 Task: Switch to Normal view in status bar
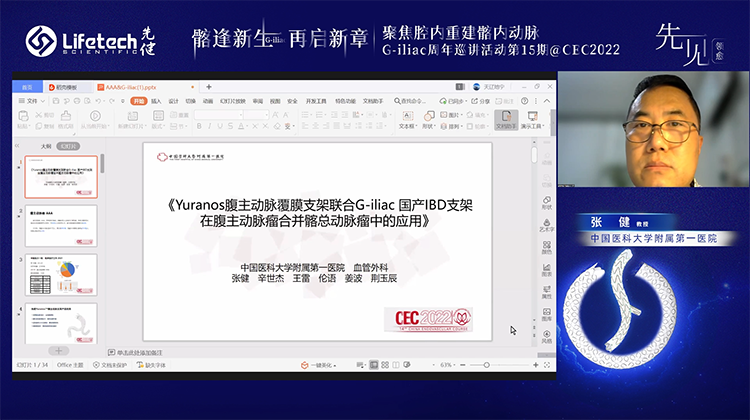pyautogui.click(x=374, y=365)
